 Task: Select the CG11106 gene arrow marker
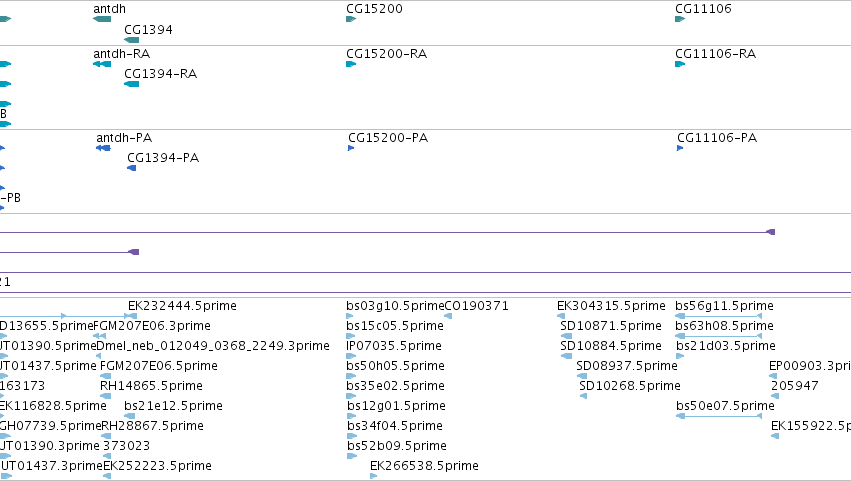[x=680, y=19]
